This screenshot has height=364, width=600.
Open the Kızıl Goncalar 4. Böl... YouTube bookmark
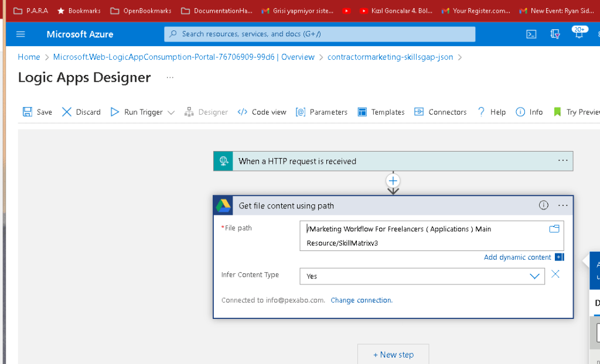[396, 11]
